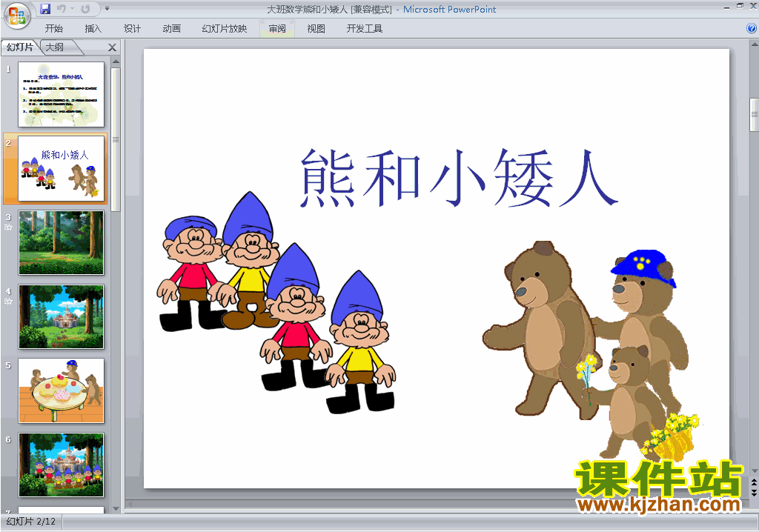The width and height of the screenshot is (759, 532).
Task: Minimize the PowerPoint window
Action: (726, 7)
